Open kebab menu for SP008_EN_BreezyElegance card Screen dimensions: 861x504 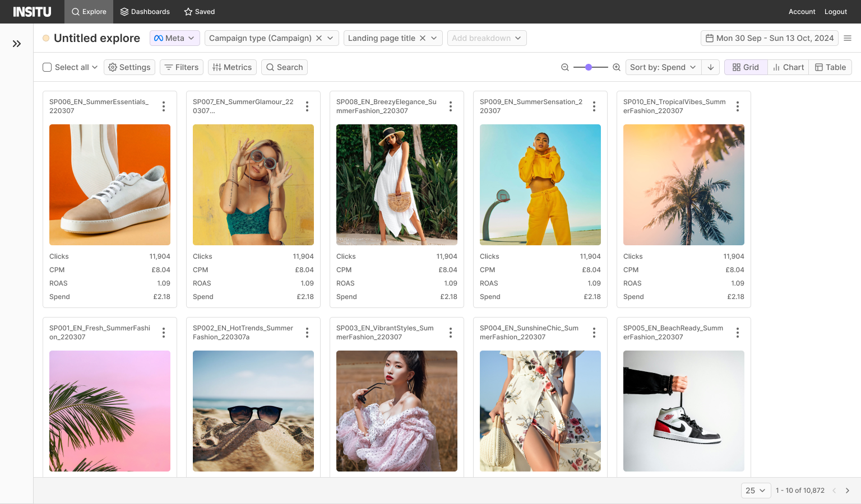(451, 106)
